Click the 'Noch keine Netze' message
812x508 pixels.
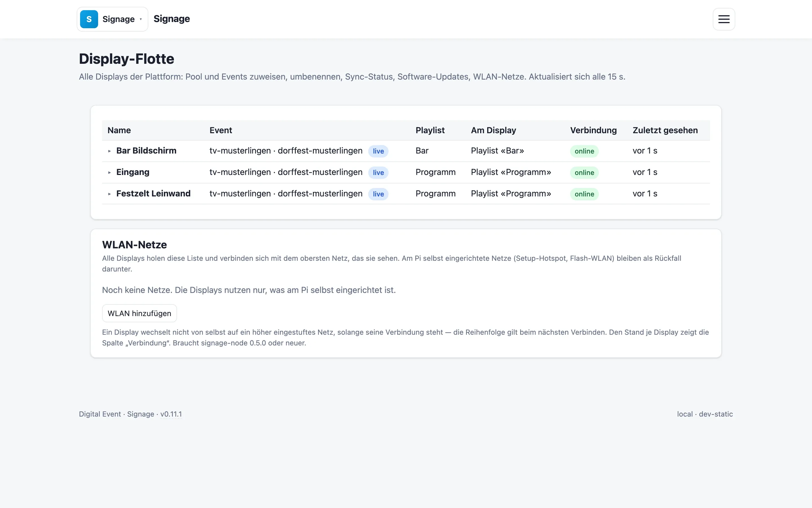(249, 290)
